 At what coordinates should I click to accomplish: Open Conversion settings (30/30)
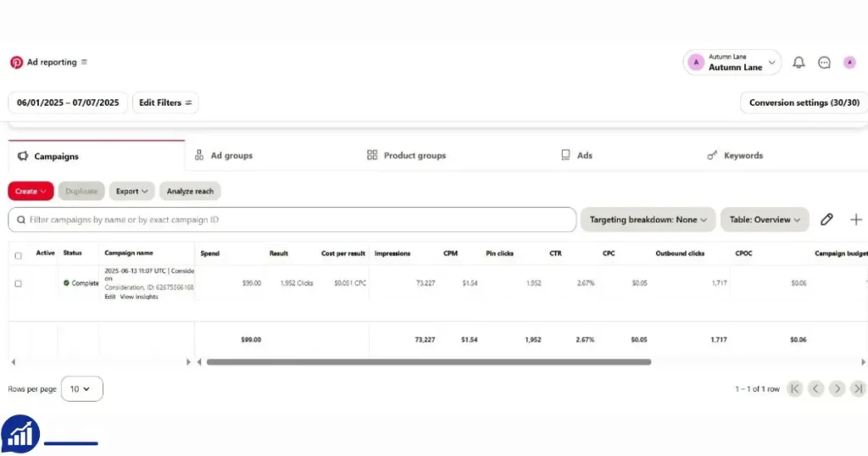click(x=804, y=103)
